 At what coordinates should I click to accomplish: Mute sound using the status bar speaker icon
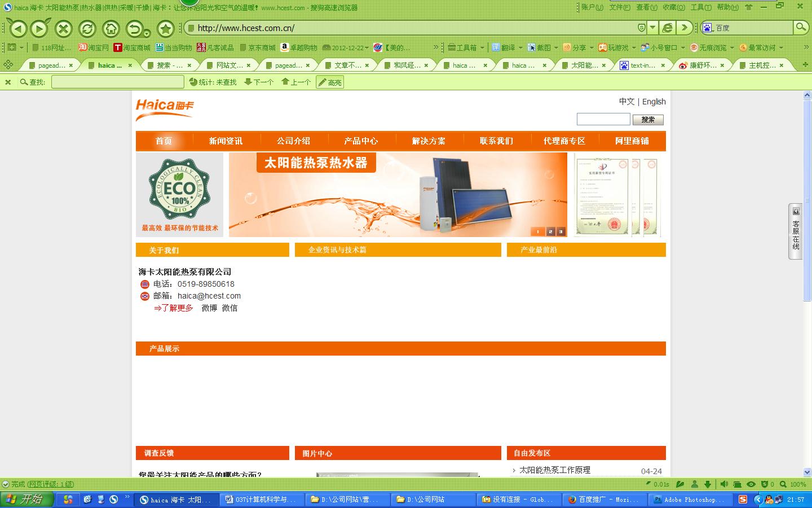click(724, 484)
